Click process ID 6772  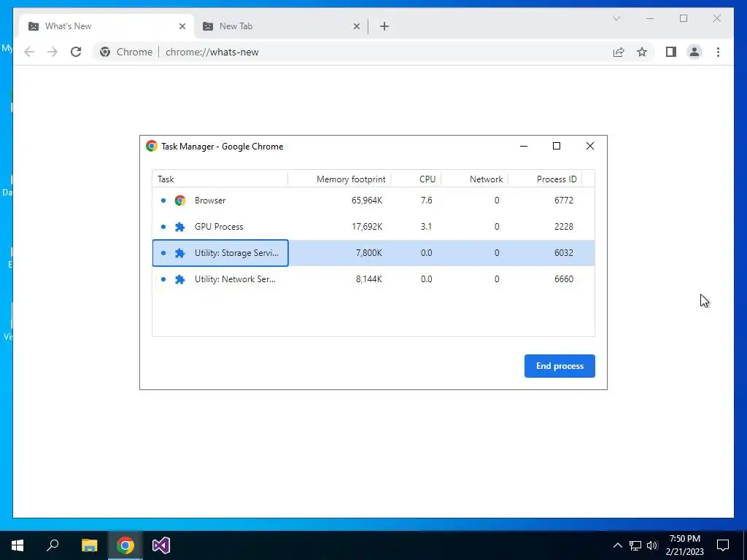pos(564,201)
